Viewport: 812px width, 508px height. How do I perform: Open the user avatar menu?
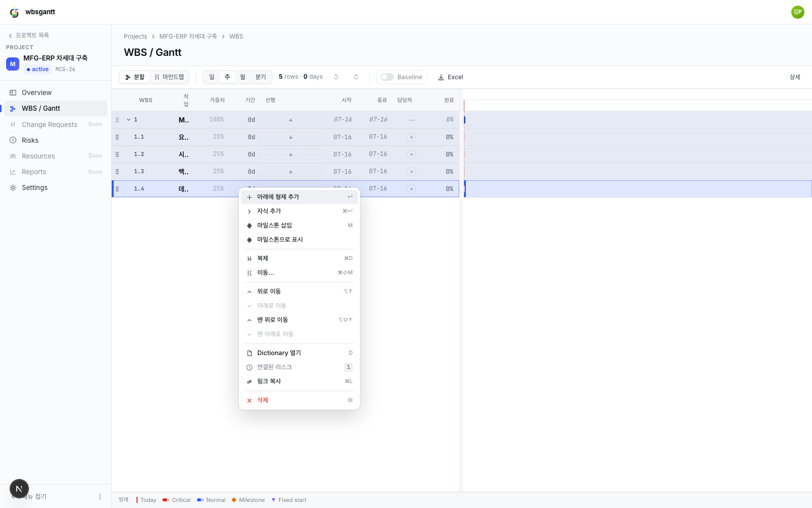point(797,12)
